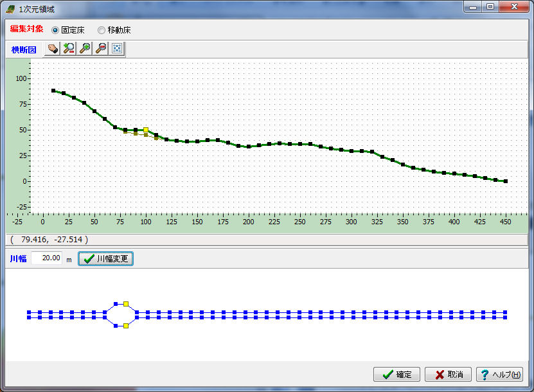Maximize the 1次元領域 window
Viewport: 534px width, 392px height.
pyautogui.click(x=490, y=6)
